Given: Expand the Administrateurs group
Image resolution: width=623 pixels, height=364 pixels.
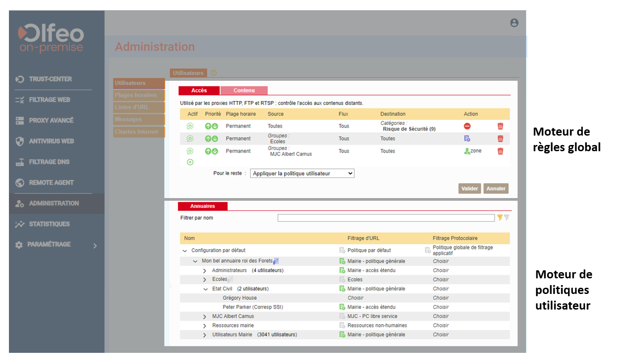Looking at the screenshot, I should tap(205, 271).
